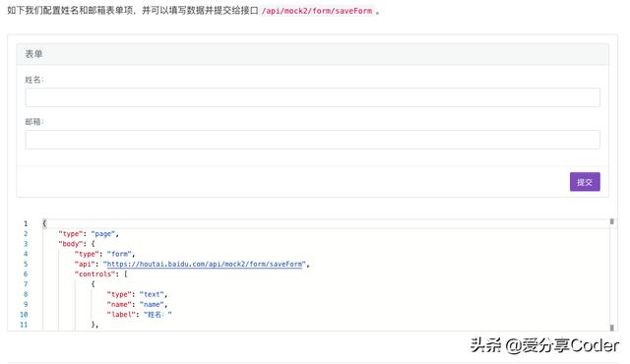
Task: Click code line 8 "type": "text"
Action: click(x=137, y=294)
